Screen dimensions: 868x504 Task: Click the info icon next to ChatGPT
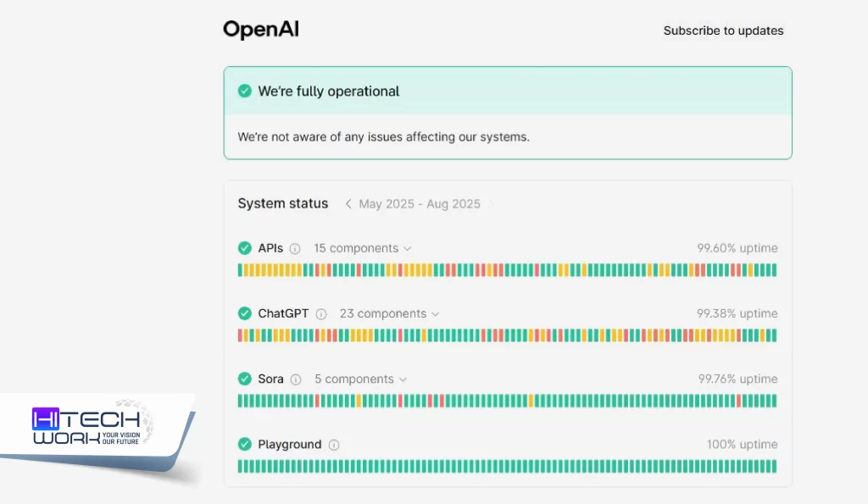point(321,313)
